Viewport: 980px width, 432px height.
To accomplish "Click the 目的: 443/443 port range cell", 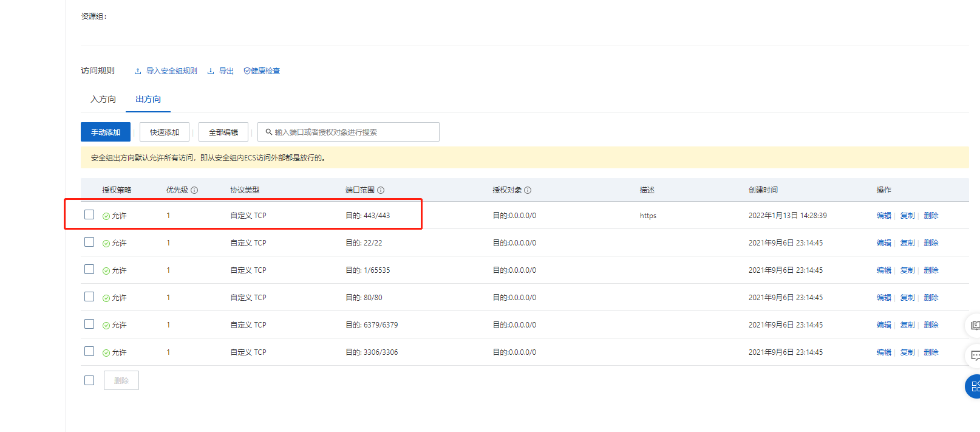I will point(368,216).
